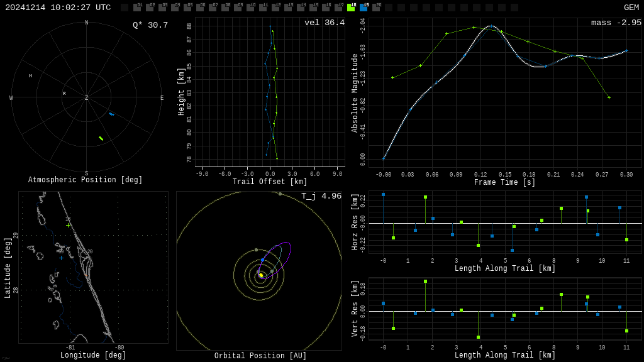This screenshot has width=644, height=362.
Task: Click the station 20 indicator box
Action: pyautogui.click(x=376, y=8)
